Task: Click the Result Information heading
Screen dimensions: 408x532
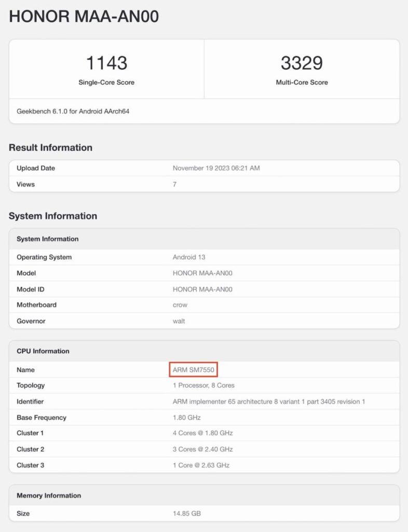Action: click(50, 148)
